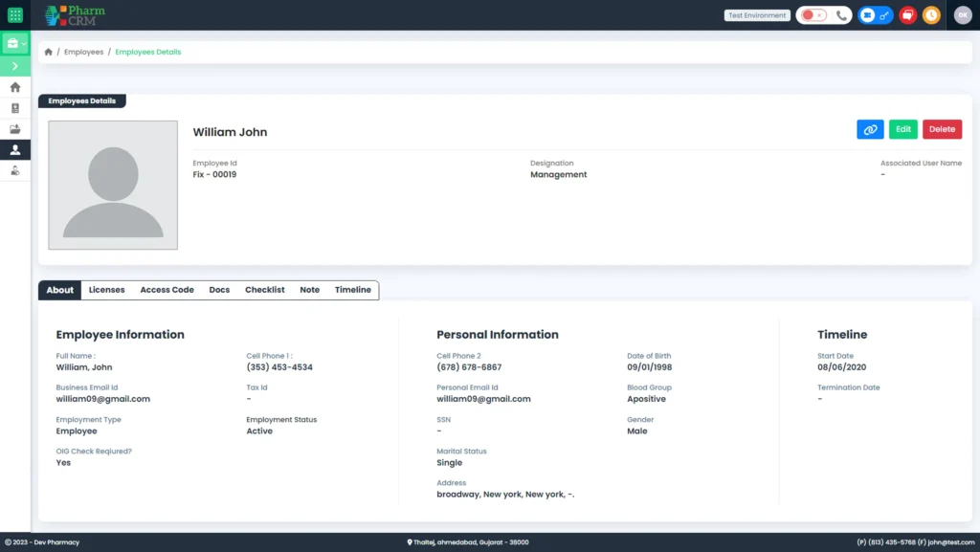Open the chat messages icon

(x=909, y=14)
